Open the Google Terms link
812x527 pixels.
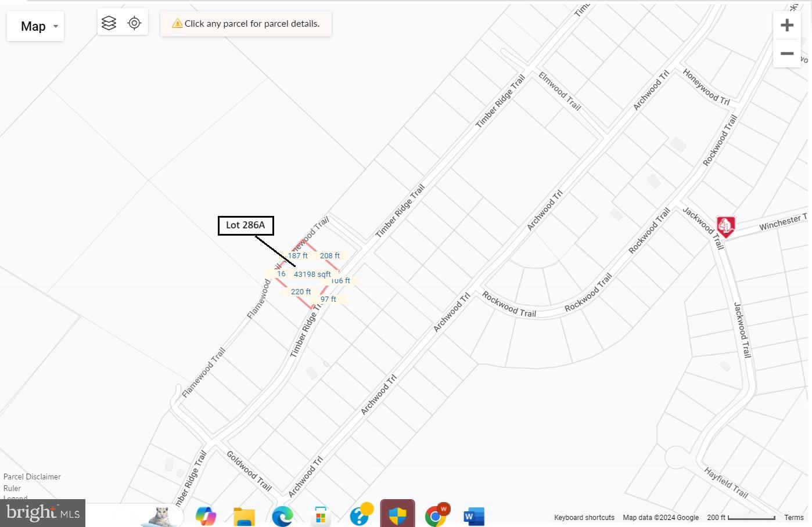pos(793,517)
